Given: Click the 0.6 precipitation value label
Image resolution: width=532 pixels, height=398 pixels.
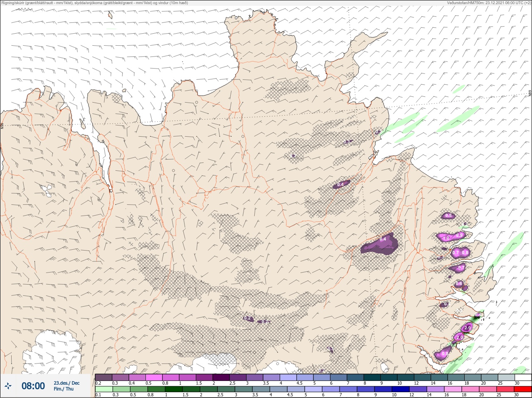Looking at the screenshot, I should 459,284.
